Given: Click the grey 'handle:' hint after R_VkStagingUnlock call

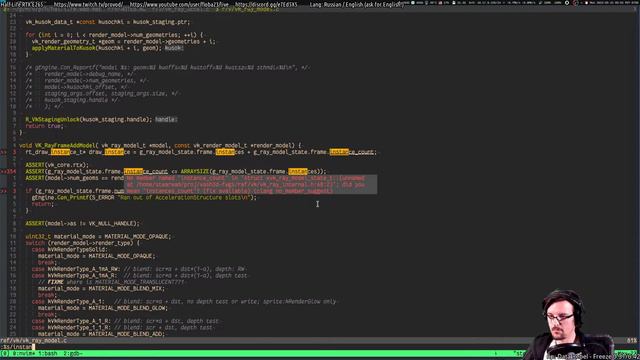Looking at the screenshot, I should point(166,119).
